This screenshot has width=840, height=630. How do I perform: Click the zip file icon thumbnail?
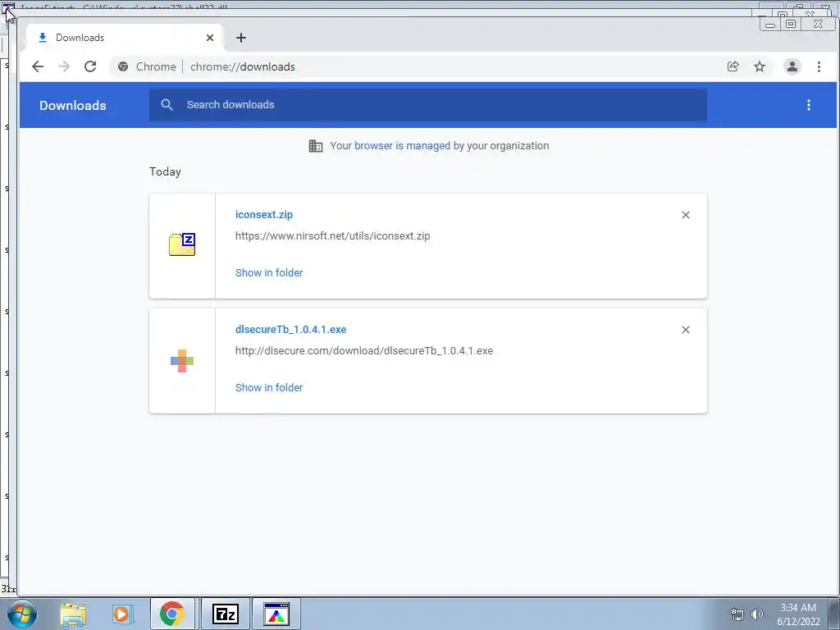click(x=182, y=244)
